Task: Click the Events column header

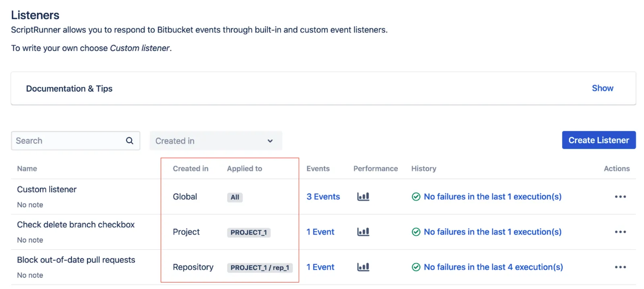Action: pos(318,169)
